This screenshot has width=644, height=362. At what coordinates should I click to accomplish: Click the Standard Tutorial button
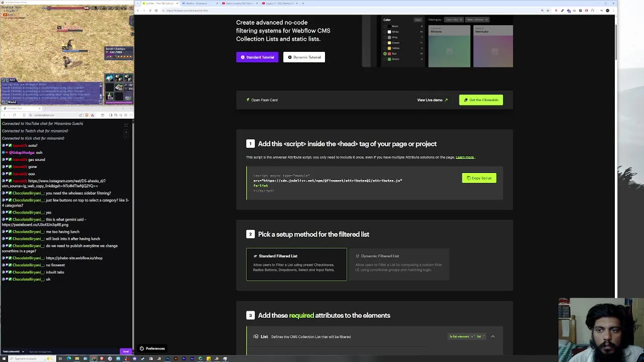tap(257, 57)
